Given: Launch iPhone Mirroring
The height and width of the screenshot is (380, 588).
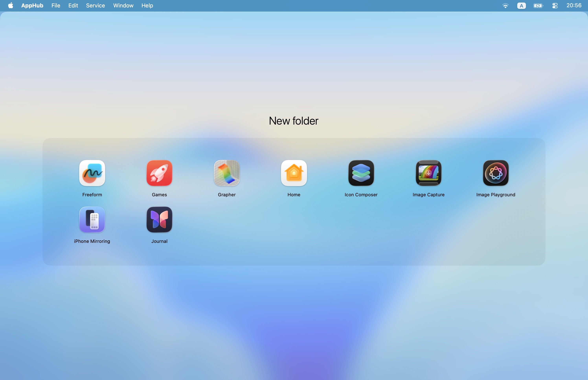Looking at the screenshot, I should pyautogui.click(x=92, y=219).
